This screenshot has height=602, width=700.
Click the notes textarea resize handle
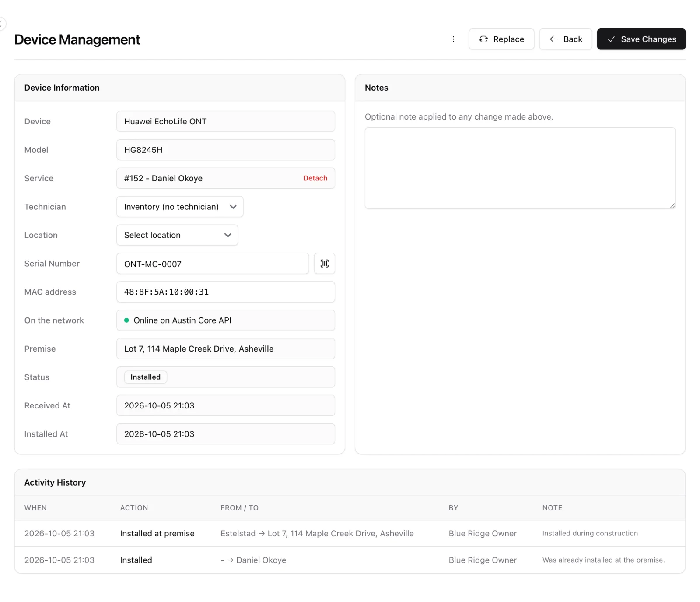coord(672,205)
